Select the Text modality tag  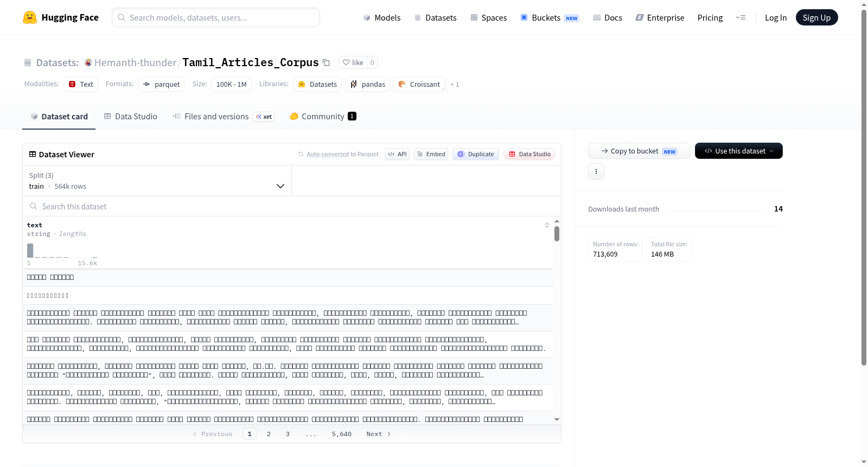click(81, 84)
